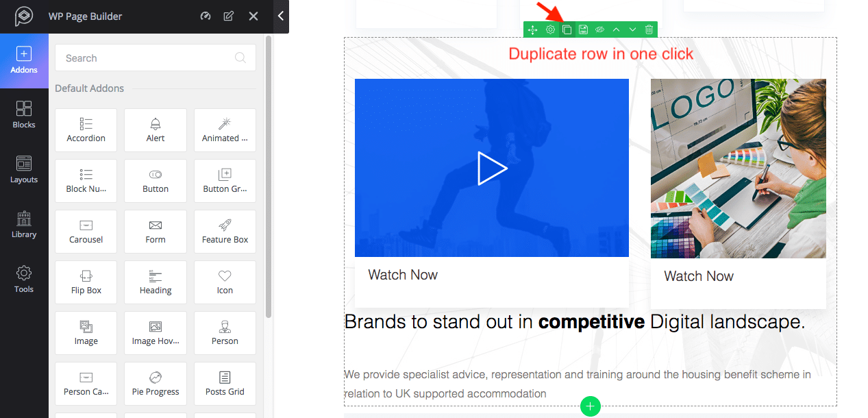The height and width of the screenshot is (418, 868).
Task: Collapse the sidebar with the left chevron
Action: (281, 16)
